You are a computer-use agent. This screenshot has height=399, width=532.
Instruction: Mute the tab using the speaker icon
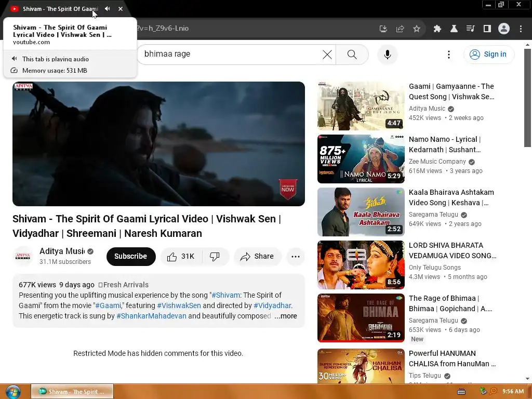click(x=107, y=9)
